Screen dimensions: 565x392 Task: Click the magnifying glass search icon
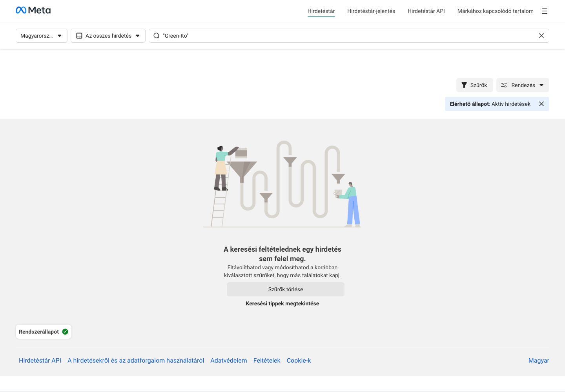[x=157, y=36]
